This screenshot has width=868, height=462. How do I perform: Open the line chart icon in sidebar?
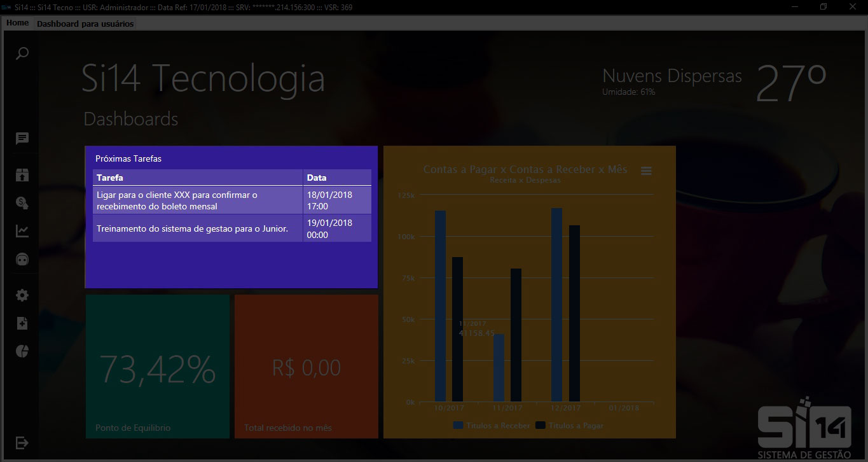click(22, 231)
